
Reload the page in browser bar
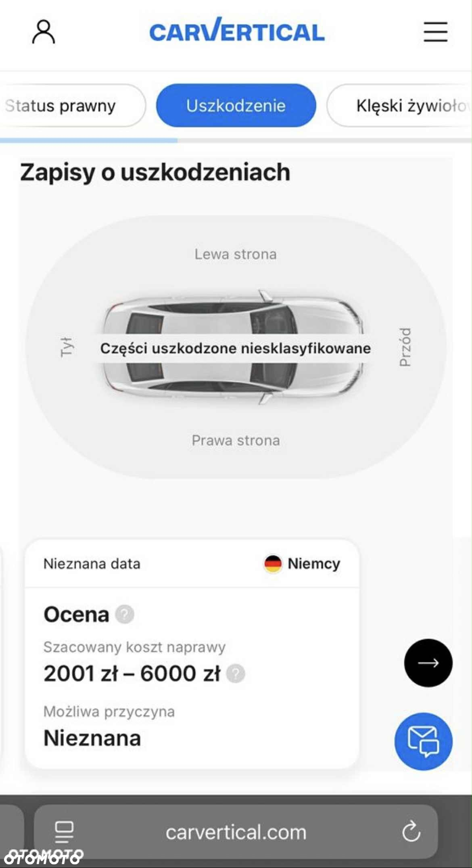[411, 831]
